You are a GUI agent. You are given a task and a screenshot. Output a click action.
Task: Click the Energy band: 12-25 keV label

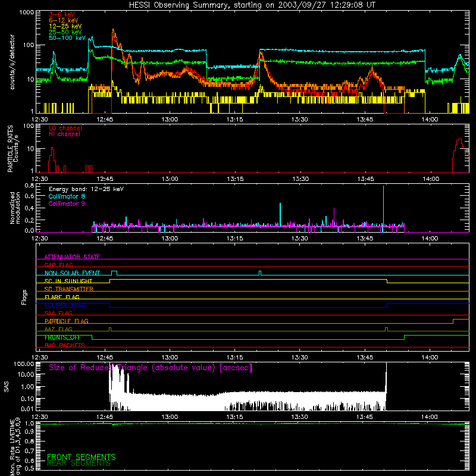(x=86, y=189)
